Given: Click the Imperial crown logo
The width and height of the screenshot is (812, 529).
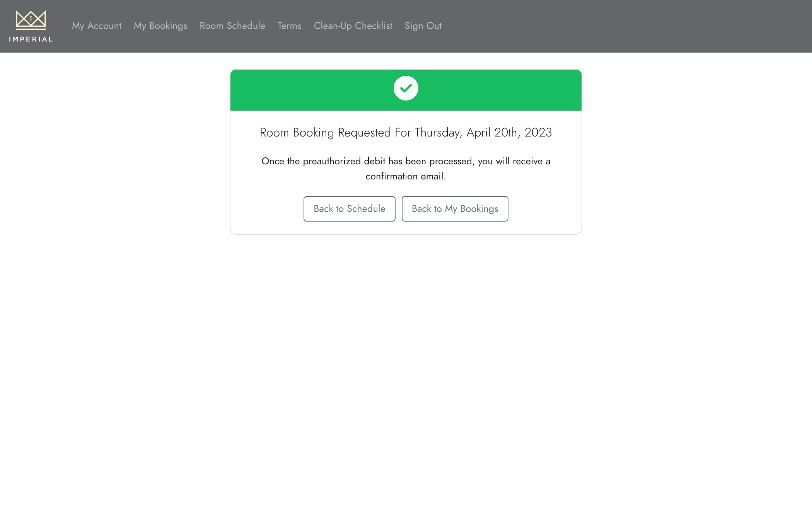Looking at the screenshot, I should point(31,20).
